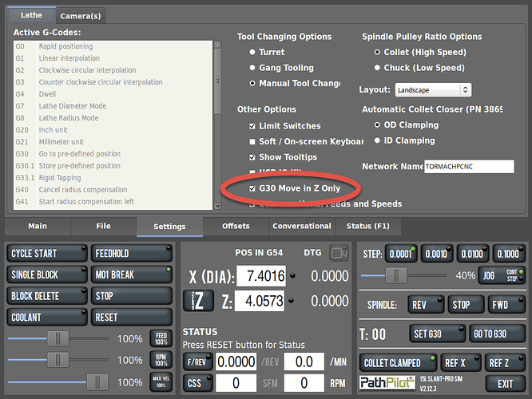This screenshot has height=399, width=532.
Task: Open the Camera(s) tab
Action: 81,15
